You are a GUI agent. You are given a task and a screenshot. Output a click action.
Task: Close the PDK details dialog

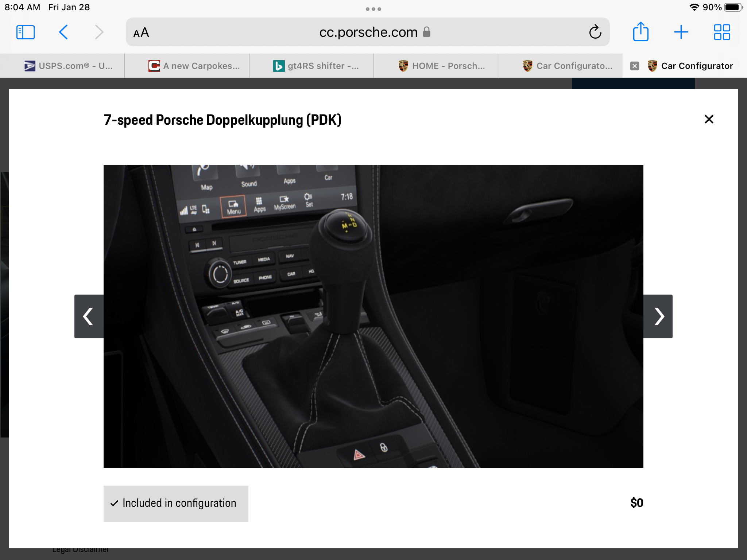709,119
